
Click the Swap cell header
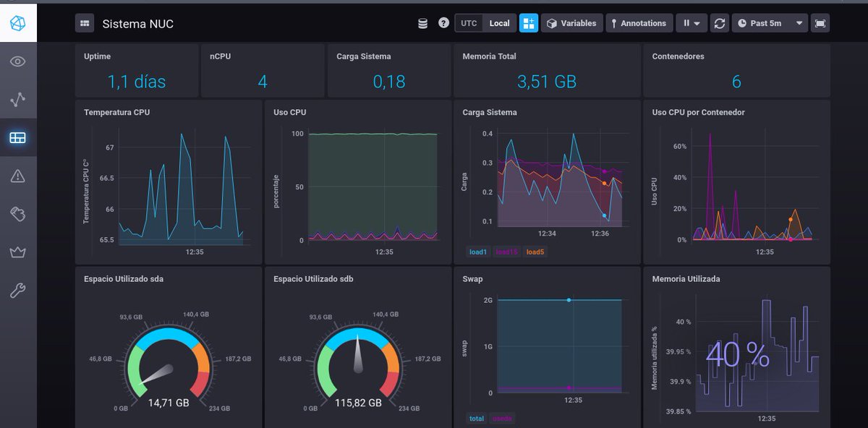coord(472,278)
